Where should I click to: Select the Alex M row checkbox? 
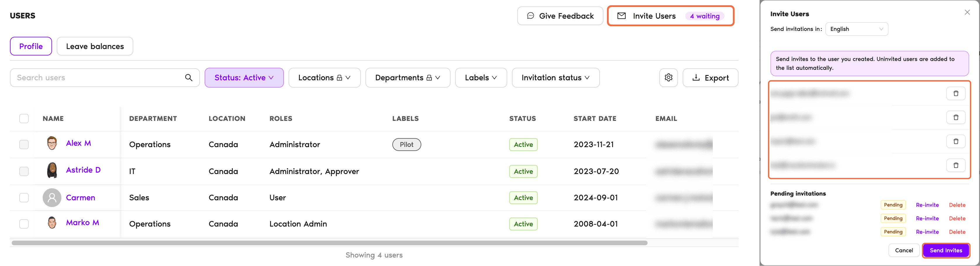pyautogui.click(x=24, y=145)
